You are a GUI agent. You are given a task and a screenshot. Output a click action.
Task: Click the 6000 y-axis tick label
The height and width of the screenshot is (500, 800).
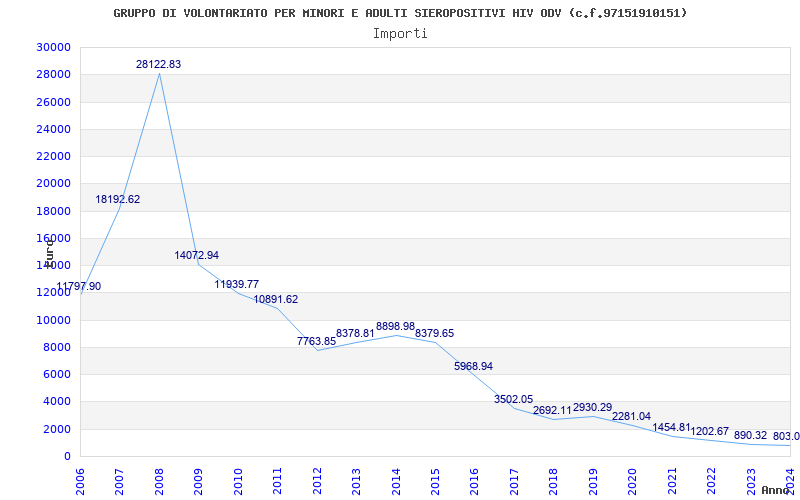tap(56, 374)
